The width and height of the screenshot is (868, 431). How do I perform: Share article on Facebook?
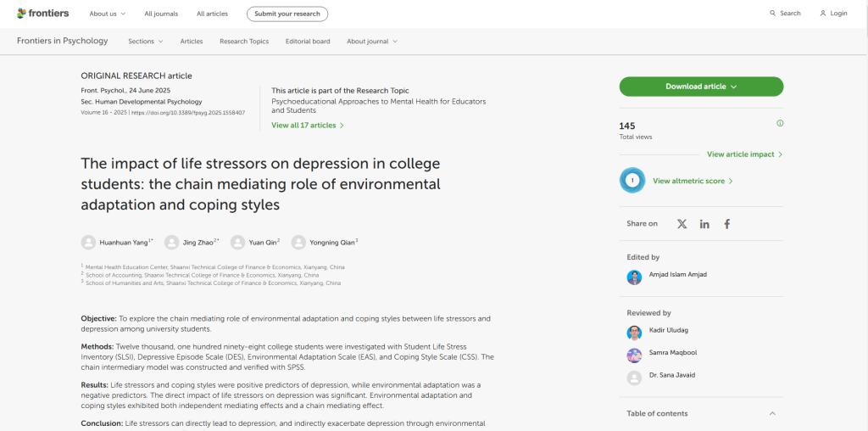726,224
